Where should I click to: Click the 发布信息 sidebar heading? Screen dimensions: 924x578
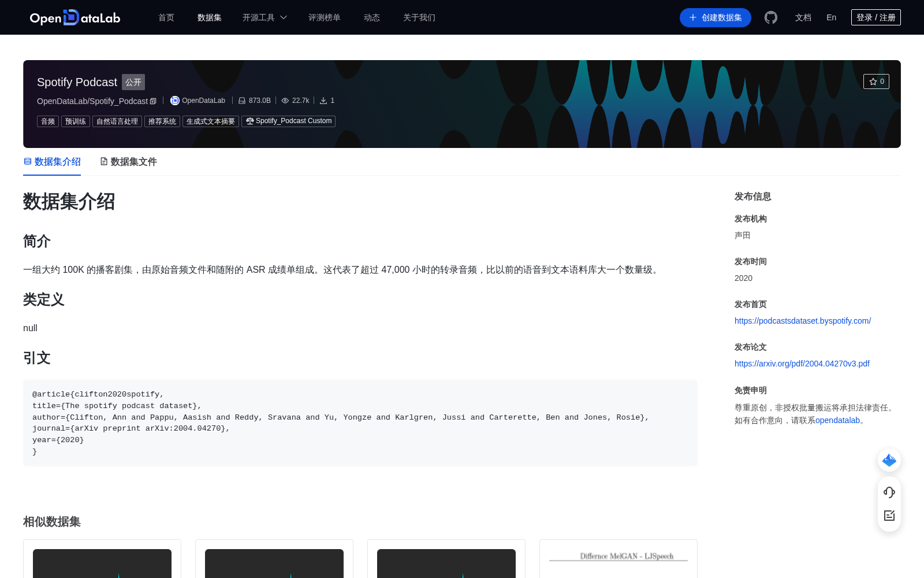click(753, 197)
